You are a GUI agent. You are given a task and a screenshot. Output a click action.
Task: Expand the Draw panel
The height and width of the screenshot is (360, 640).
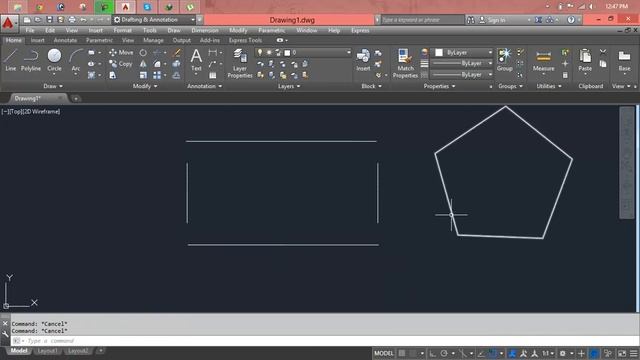[53, 86]
